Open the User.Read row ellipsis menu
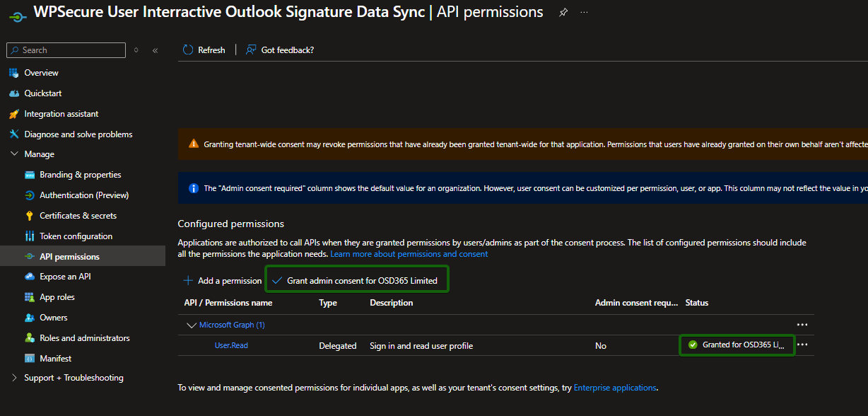Screen dimensions: 868x416 [802, 345]
